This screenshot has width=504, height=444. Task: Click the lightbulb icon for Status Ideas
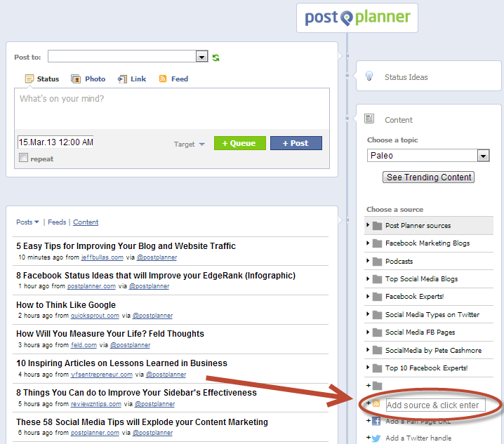(369, 76)
